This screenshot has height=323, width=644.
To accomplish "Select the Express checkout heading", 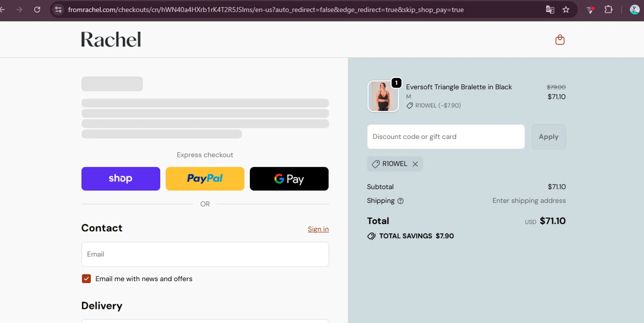I will 205,155.
